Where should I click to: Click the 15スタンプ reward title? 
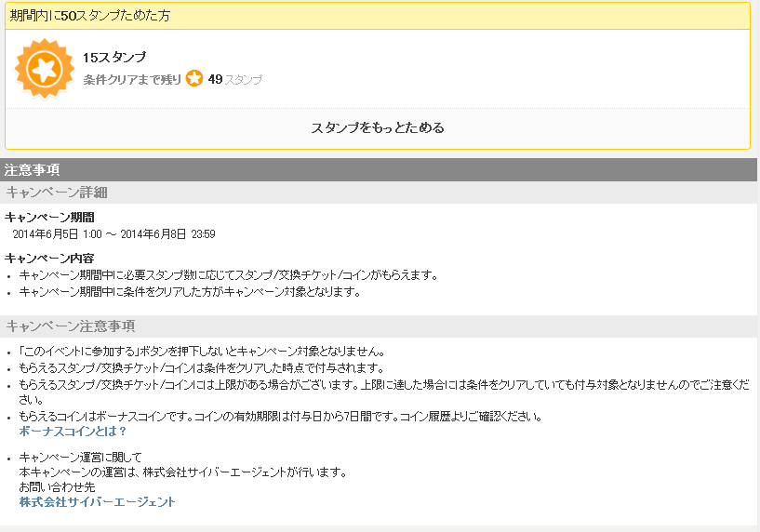[114, 57]
